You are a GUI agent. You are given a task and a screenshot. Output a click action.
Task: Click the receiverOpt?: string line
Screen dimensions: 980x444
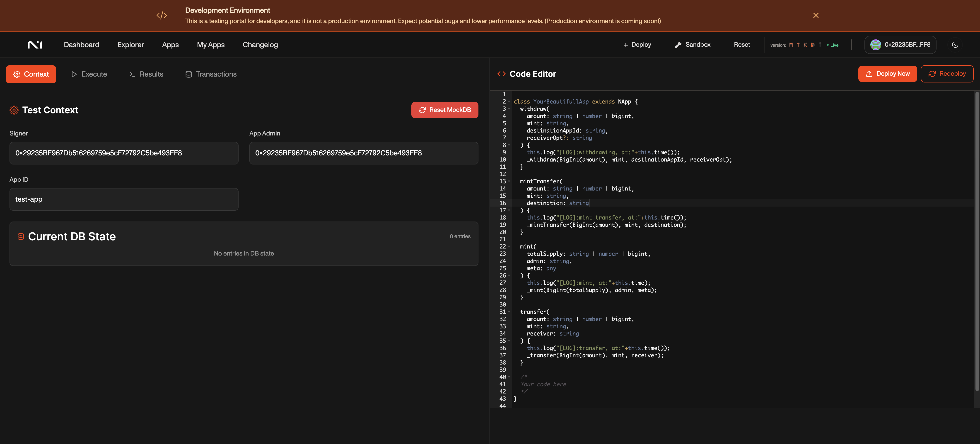[559, 138]
